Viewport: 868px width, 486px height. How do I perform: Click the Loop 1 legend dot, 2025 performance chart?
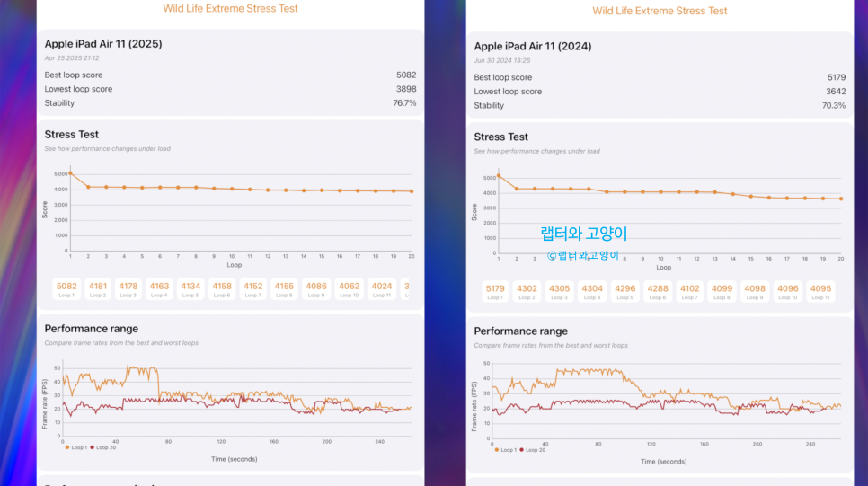[67, 447]
